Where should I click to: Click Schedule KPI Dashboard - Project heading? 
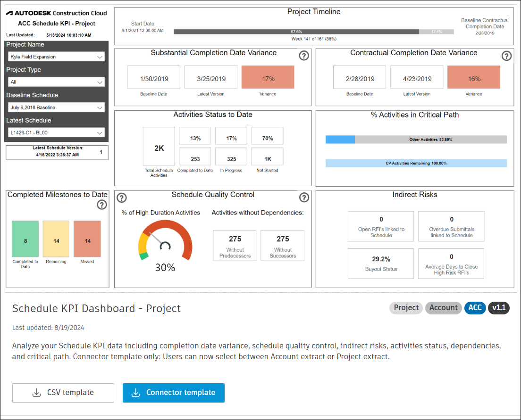96,308
